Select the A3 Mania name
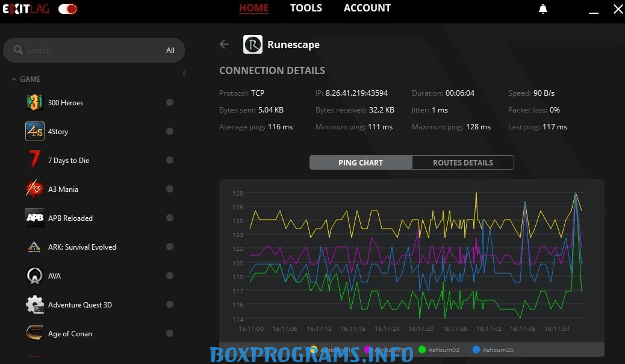The width and height of the screenshot is (625, 364). [x=63, y=189]
